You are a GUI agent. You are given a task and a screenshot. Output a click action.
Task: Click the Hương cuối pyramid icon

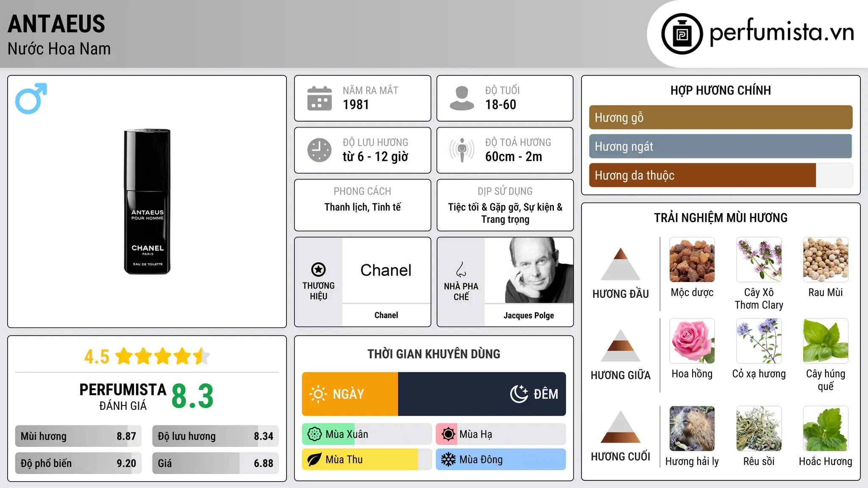pos(620,427)
